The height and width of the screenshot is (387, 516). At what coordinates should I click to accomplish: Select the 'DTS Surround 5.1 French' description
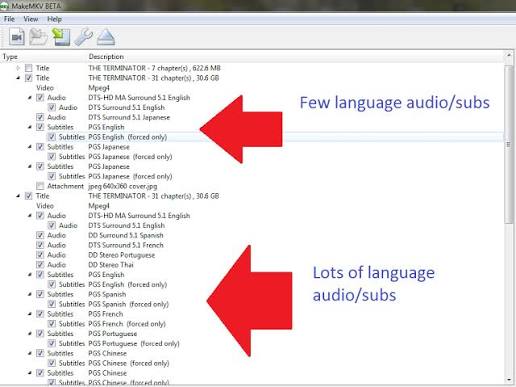click(x=126, y=245)
